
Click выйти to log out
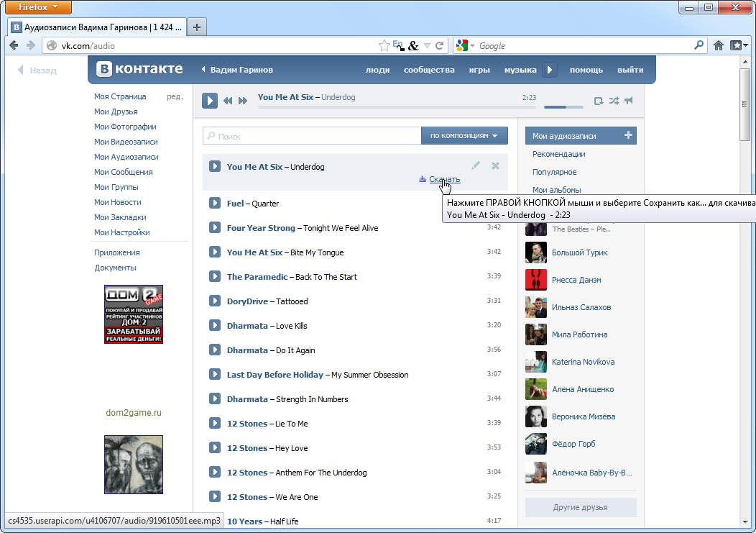(630, 70)
